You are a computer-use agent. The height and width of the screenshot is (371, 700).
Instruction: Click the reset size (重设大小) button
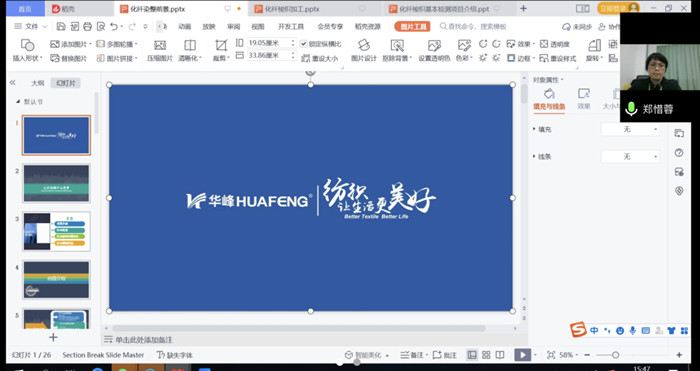click(320, 58)
